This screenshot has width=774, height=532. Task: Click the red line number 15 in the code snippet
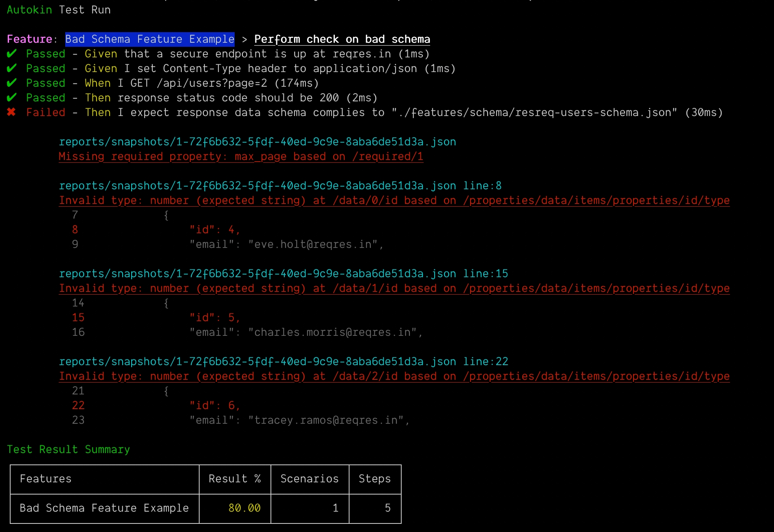tap(78, 318)
